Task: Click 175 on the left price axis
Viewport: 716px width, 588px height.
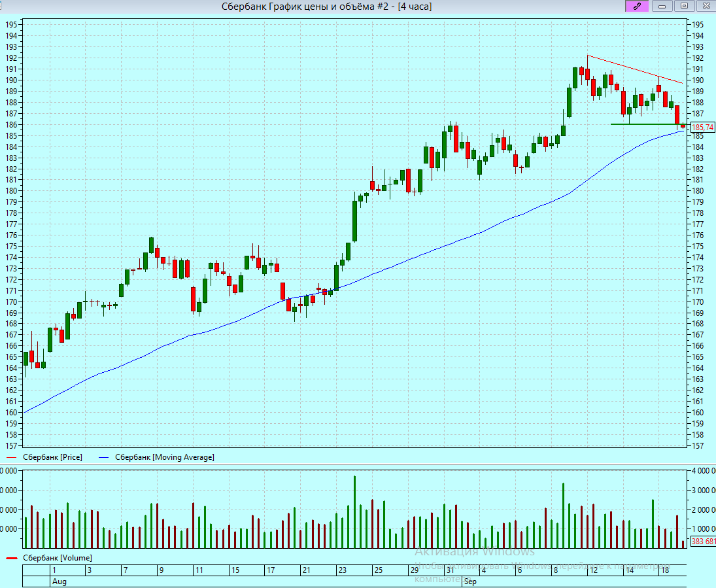Action: pos(11,247)
